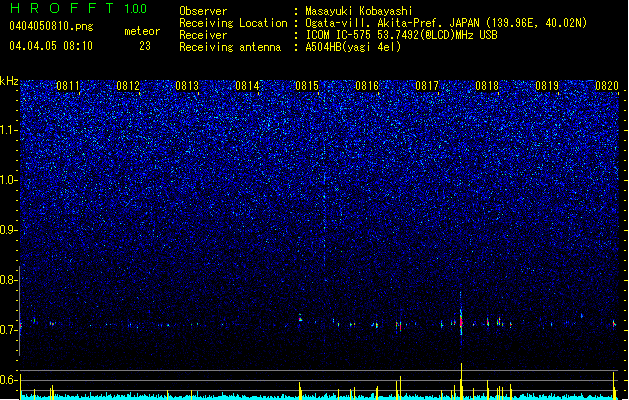Image resolution: width=629 pixels, height=400 pixels.
Task: Click the 'Receiving Location' field label
Action: point(233,23)
